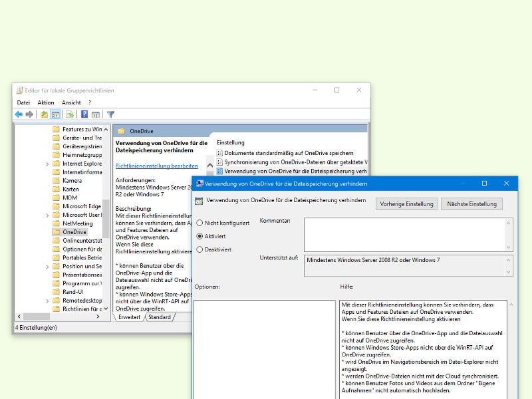Click tree scrollbar up arrow
This screenshot has height=399, width=532.
point(106,129)
